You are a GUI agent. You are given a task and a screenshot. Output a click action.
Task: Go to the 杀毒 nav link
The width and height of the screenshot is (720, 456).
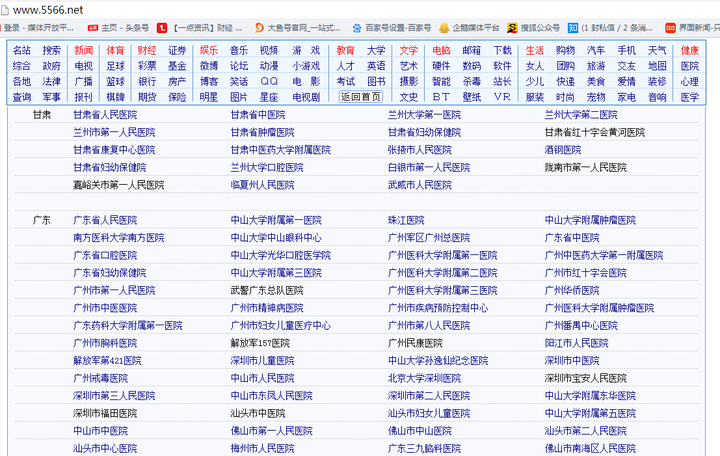tap(472, 81)
